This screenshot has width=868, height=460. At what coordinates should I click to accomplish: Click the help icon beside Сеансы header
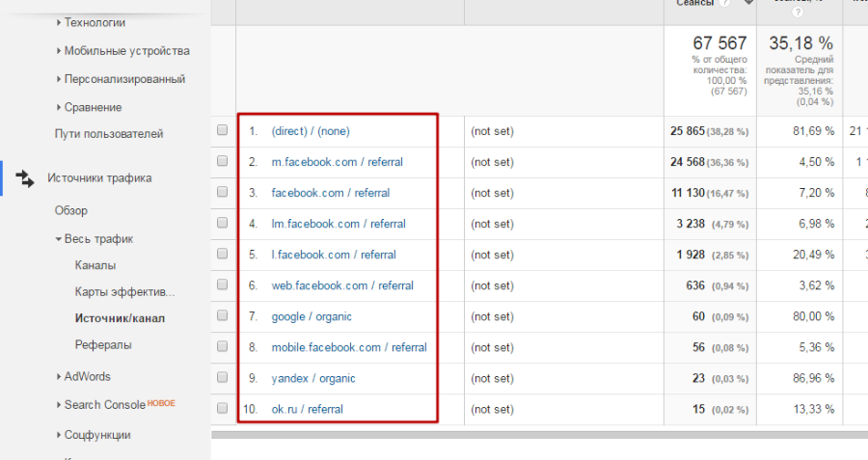[724, 3]
